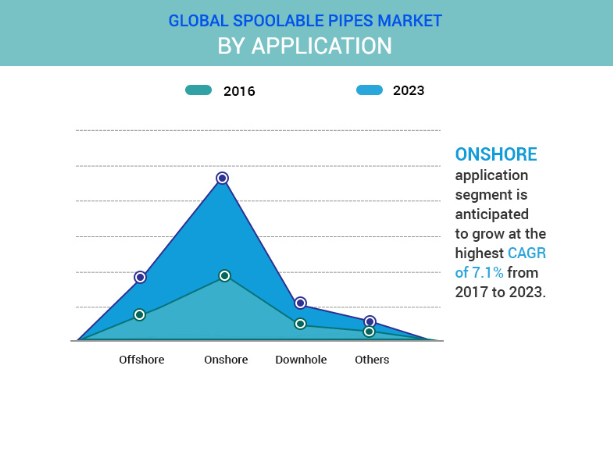Click the 2016 Offshore data marker
613x462 pixels.
pyautogui.click(x=140, y=315)
